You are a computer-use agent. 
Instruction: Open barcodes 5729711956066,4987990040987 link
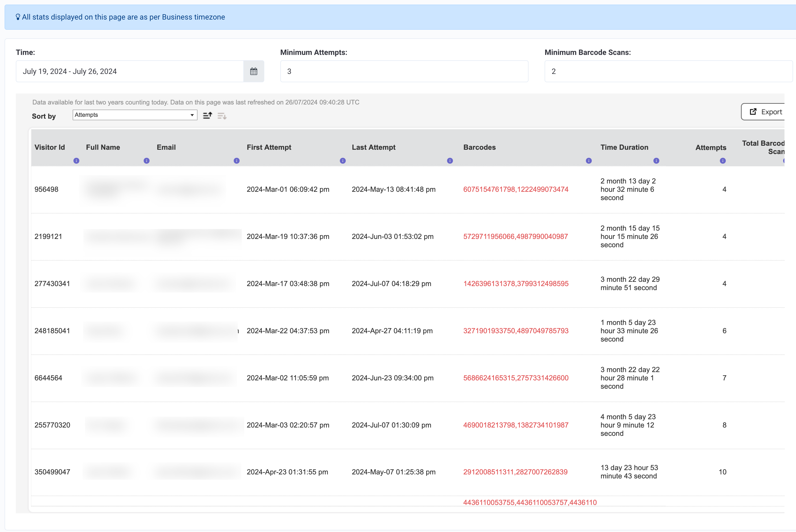[x=515, y=237]
